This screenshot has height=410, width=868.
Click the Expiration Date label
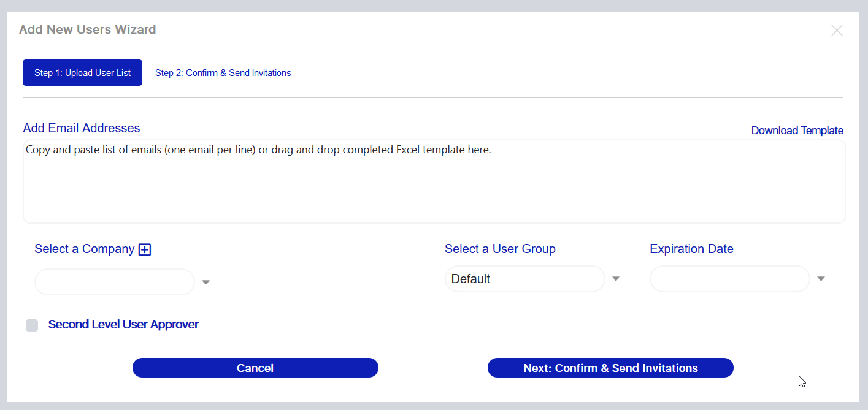tap(691, 249)
